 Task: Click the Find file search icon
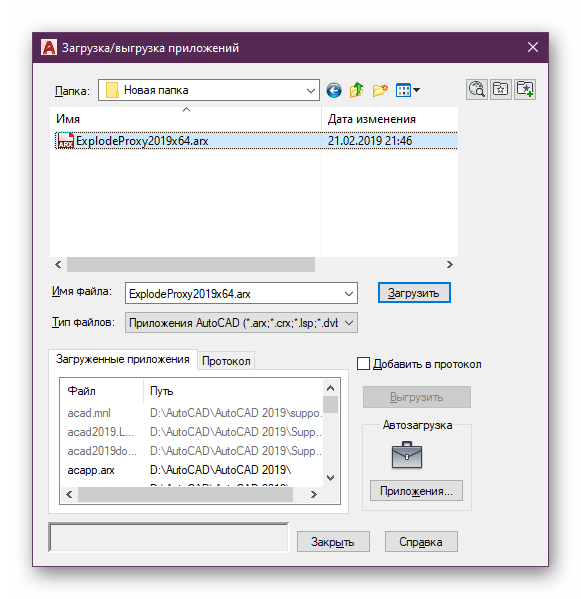pos(476,90)
